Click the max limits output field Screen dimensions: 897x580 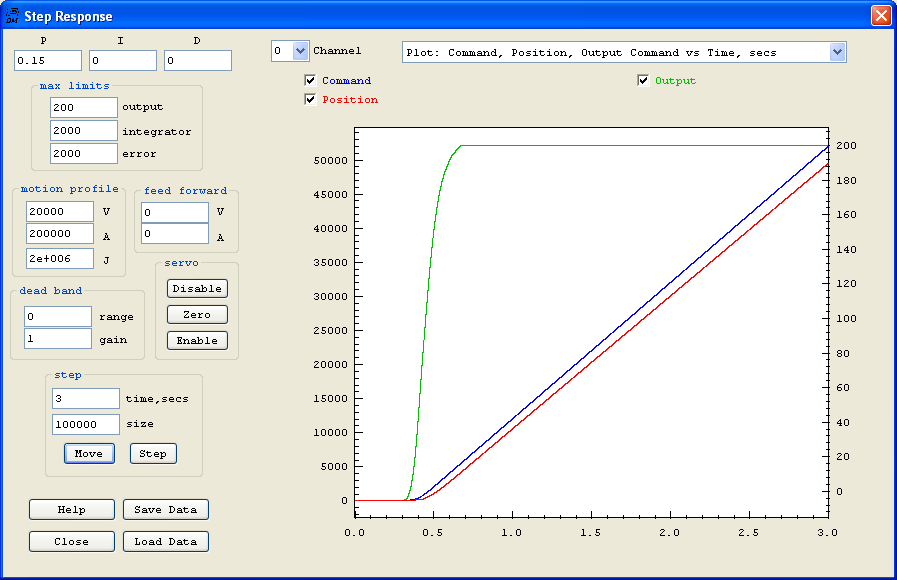83,107
